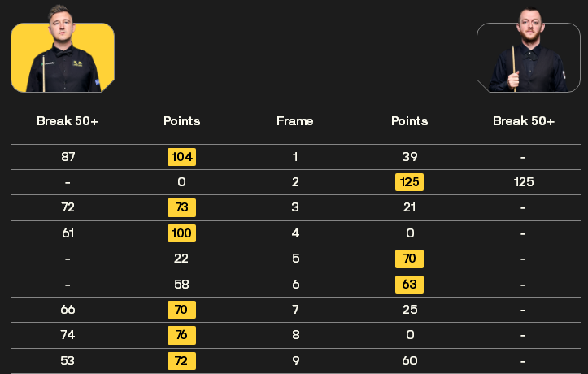Click the highlighted 125 points badge
The height and width of the screenshot is (374, 588).
410,182
